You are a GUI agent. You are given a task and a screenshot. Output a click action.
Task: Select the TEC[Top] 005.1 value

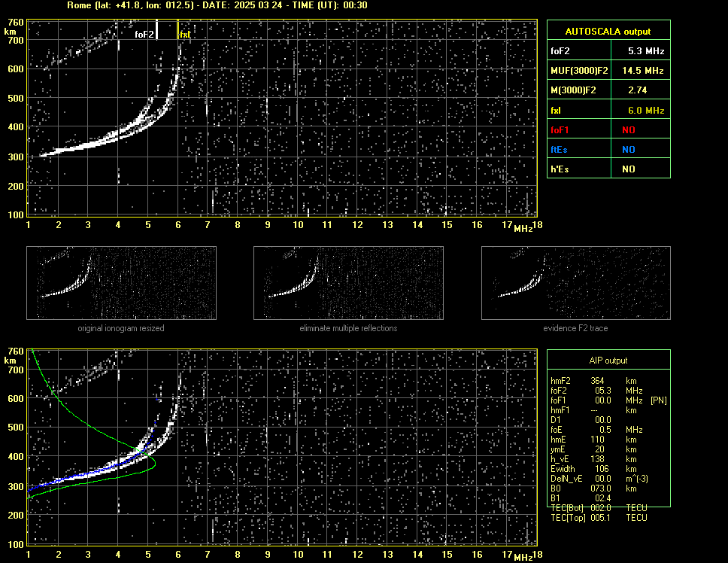point(601,518)
